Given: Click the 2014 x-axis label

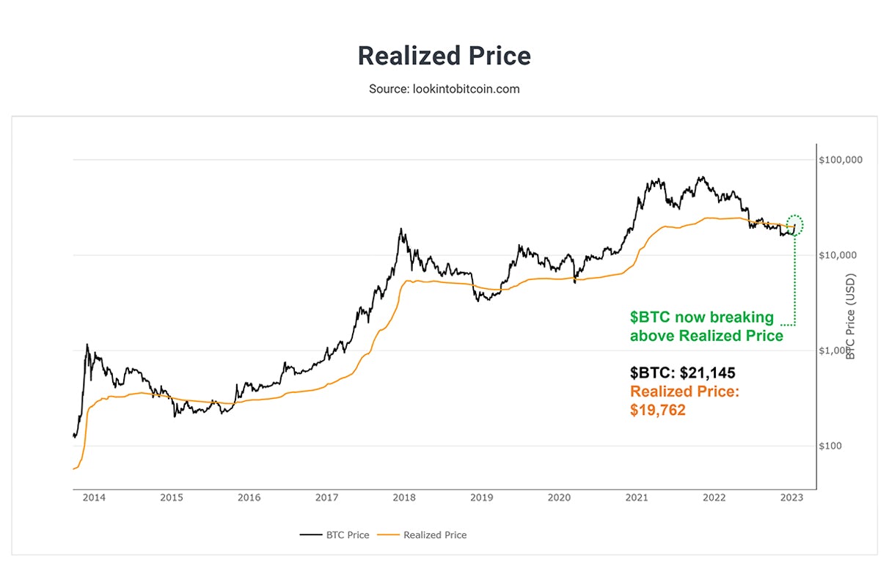Looking at the screenshot, I should [x=94, y=498].
